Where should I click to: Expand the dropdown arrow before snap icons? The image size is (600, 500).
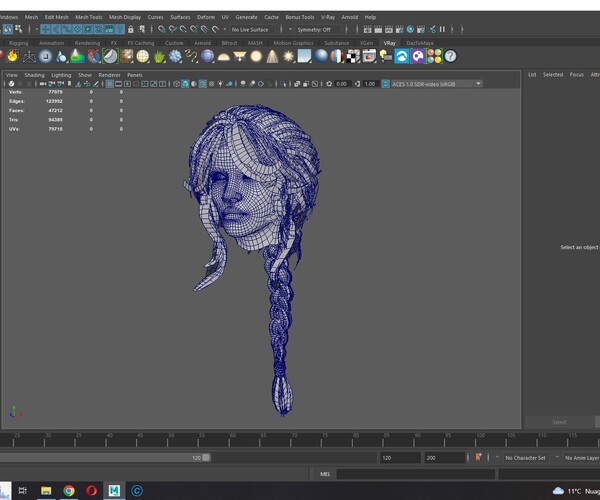[37, 29]
